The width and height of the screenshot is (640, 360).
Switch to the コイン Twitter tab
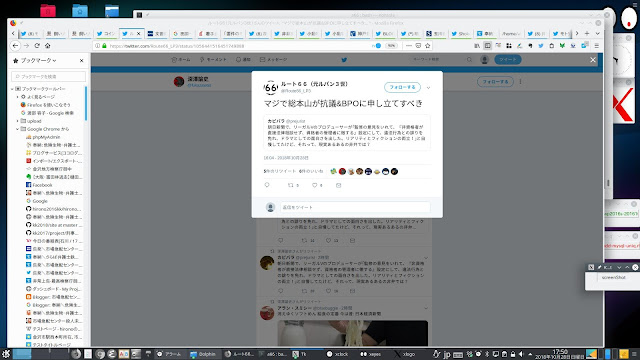point(106,33)
